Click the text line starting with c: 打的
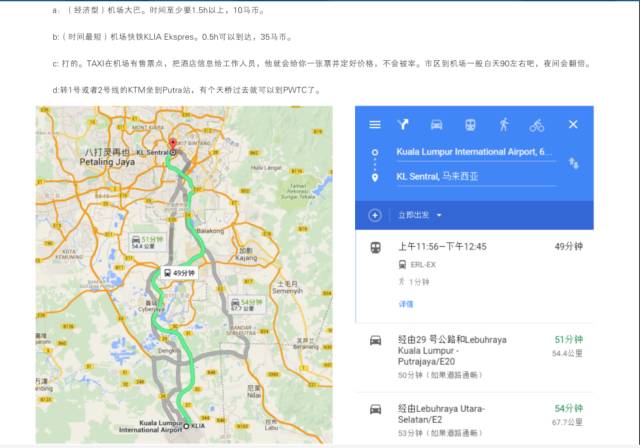The image size is (640, 448). point(321,63)
